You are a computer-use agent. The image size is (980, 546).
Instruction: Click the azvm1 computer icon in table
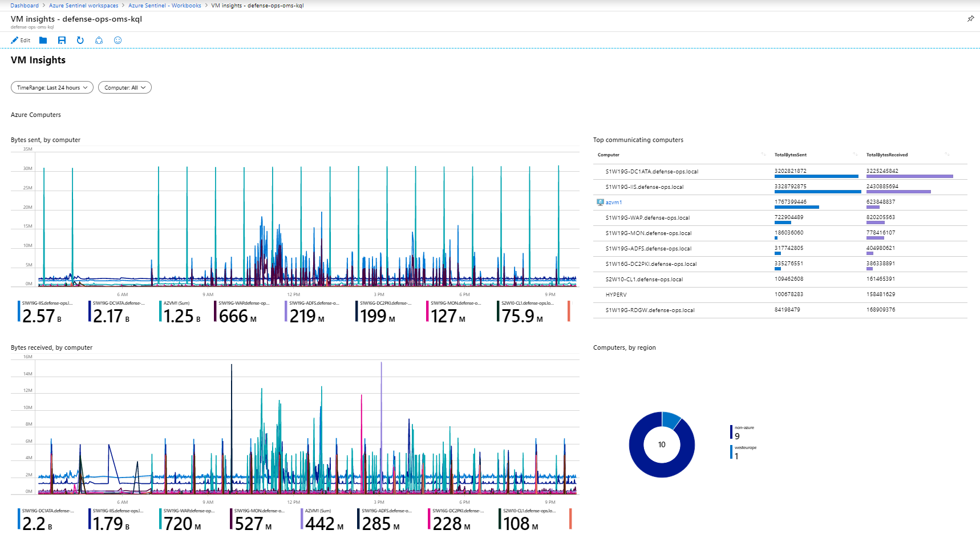[600, 203]
